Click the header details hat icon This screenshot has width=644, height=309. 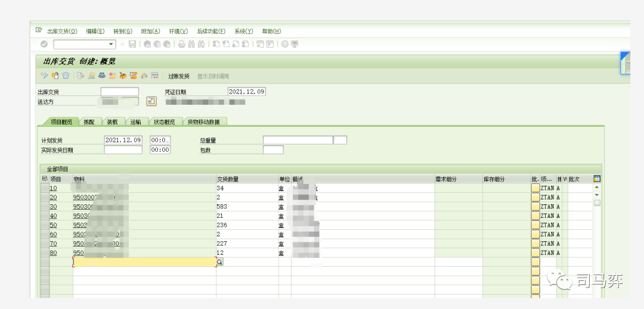(x=102, y=76)
